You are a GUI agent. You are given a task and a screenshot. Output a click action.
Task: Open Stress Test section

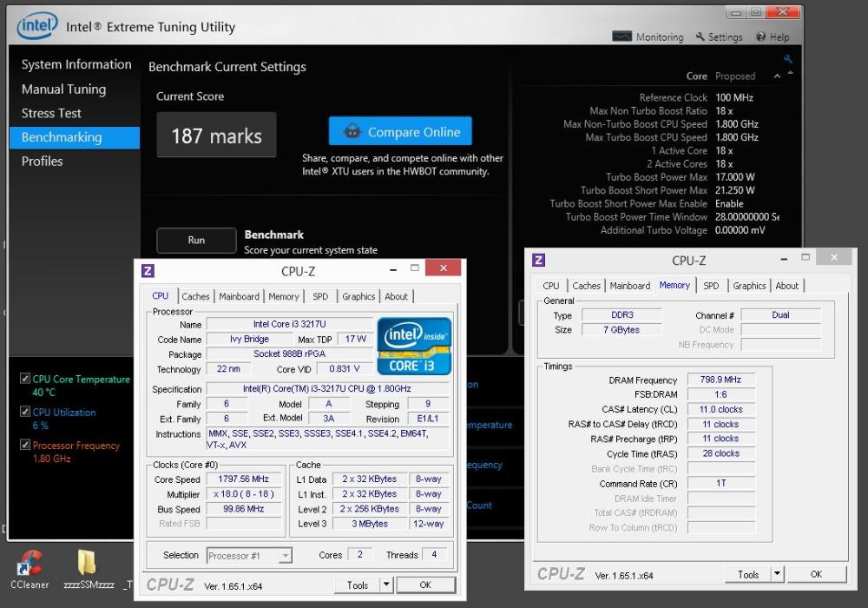[x=51, y=114]
